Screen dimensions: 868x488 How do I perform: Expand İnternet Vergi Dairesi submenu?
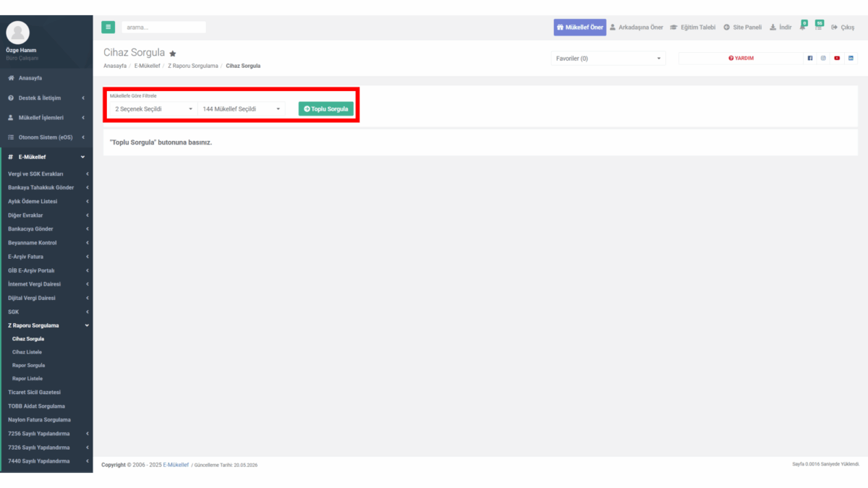(x=46, y=283)
